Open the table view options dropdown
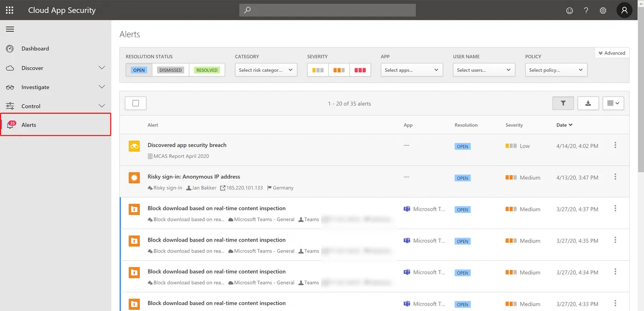This screenshot has width=644, height=311. (613, 104)
